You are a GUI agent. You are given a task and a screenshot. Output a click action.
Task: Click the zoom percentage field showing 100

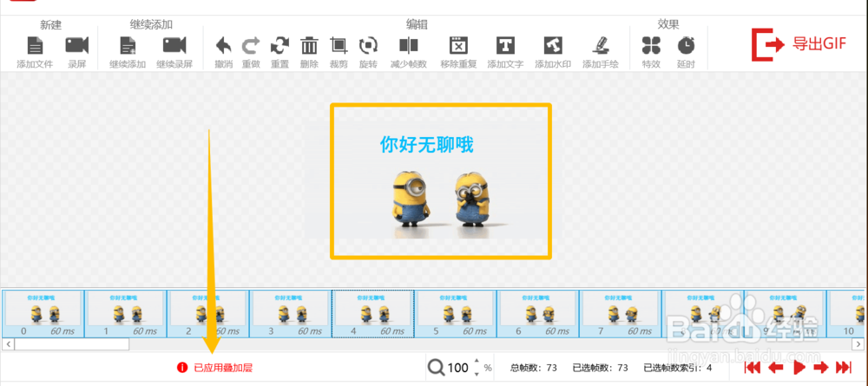point(457,368)
